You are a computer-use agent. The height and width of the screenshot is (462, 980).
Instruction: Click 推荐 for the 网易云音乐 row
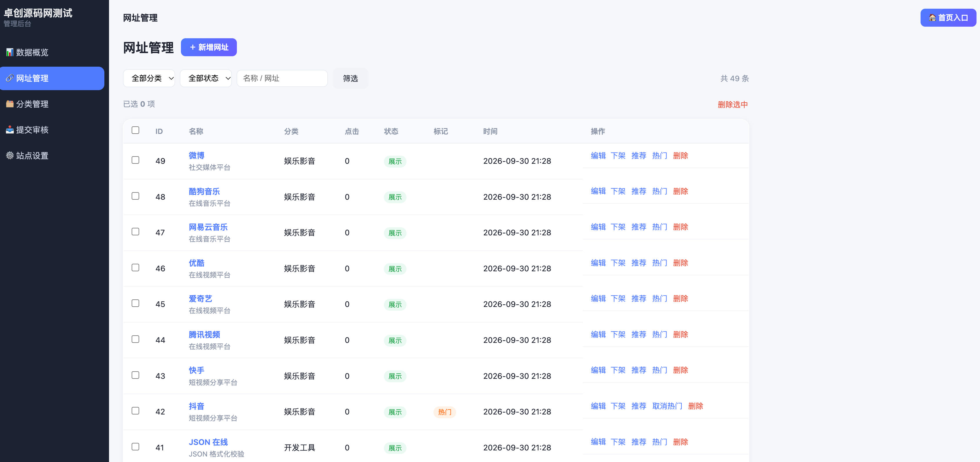pyautogui.click(x=639, y=227)
